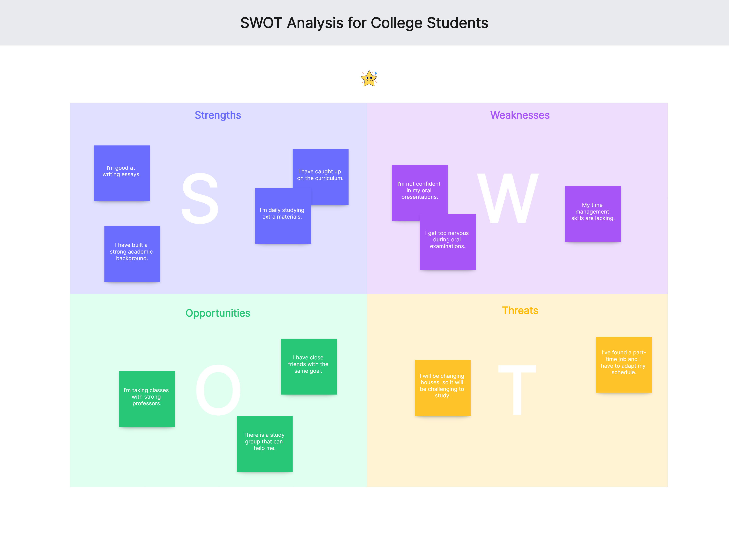Select the Threats heading text
This screenshot has height=560, width=729.
click(520, 310)
